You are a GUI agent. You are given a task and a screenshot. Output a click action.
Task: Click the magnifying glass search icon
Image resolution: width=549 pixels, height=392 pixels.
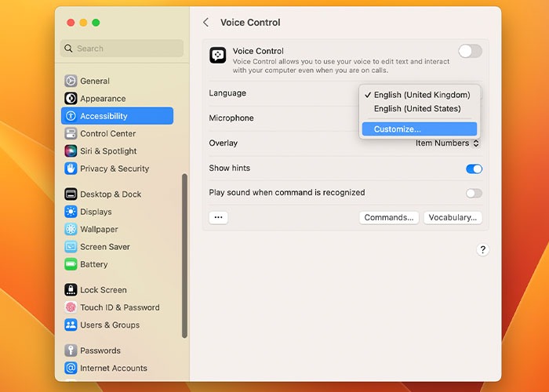coord(68,49)
